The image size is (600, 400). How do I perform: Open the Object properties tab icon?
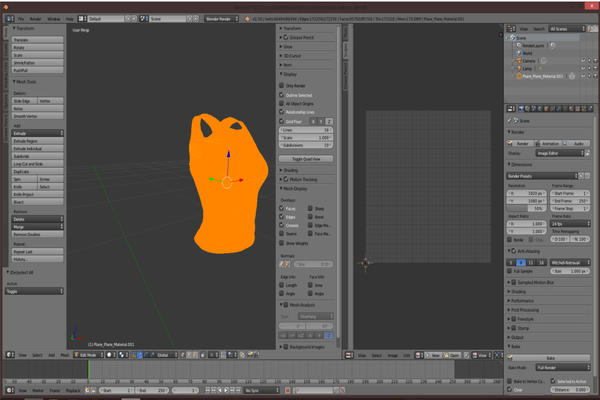click(x=546, y=109)
